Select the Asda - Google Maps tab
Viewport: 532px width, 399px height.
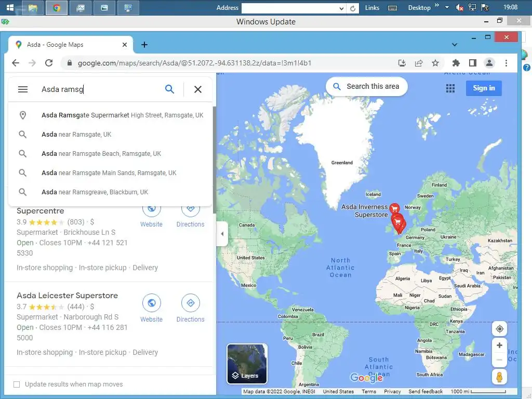tap(71, 45)
